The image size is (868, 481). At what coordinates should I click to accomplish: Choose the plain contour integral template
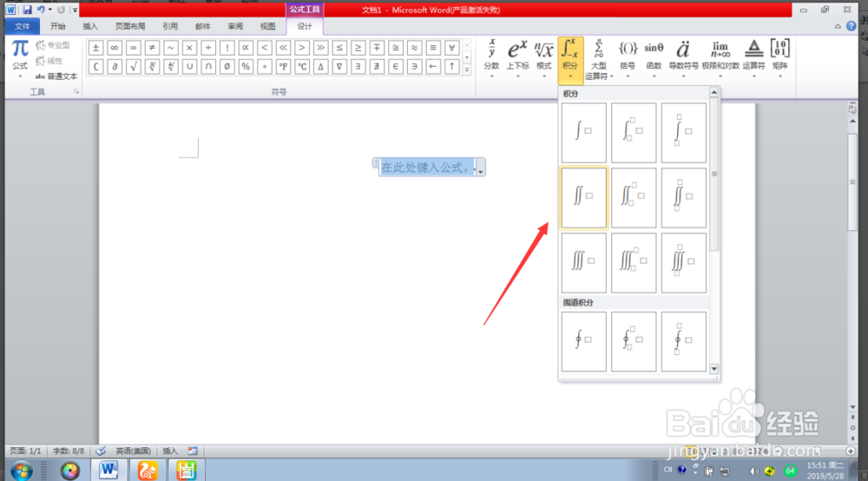click(583, 341)
